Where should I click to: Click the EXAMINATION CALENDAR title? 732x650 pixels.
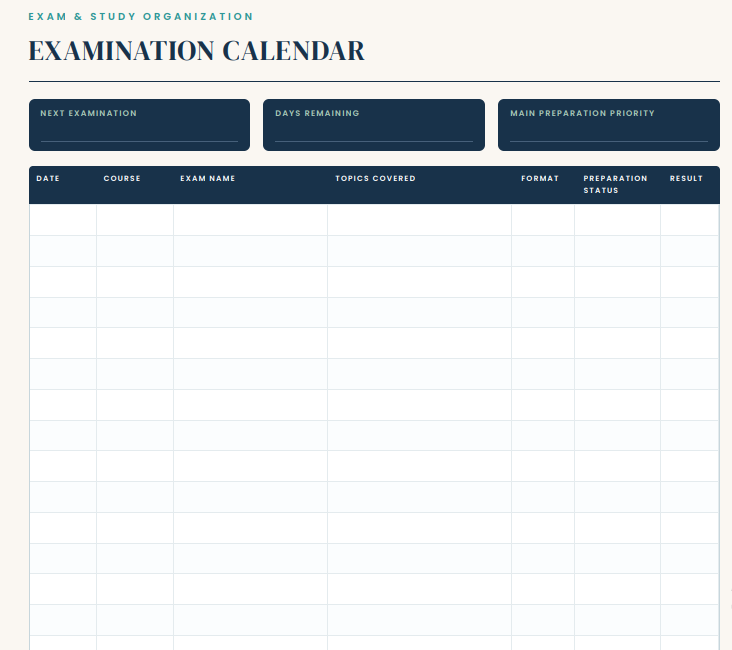point(197,50)
